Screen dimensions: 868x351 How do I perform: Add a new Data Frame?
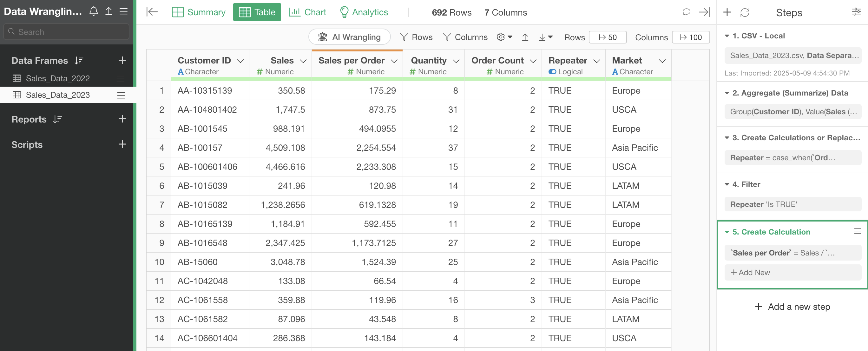tap(122, 60)
